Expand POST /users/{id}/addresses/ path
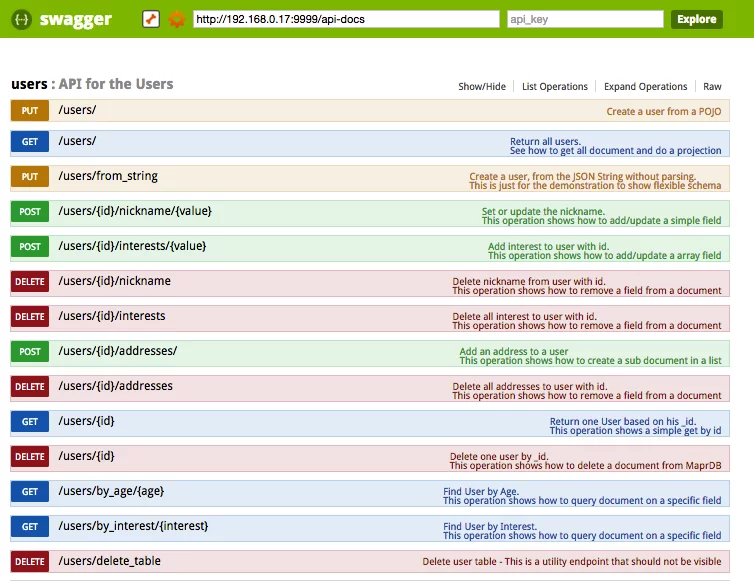Image resolution: width=754 pixels, height=586 pixels. pyautogui.click(x=118, y=351)
